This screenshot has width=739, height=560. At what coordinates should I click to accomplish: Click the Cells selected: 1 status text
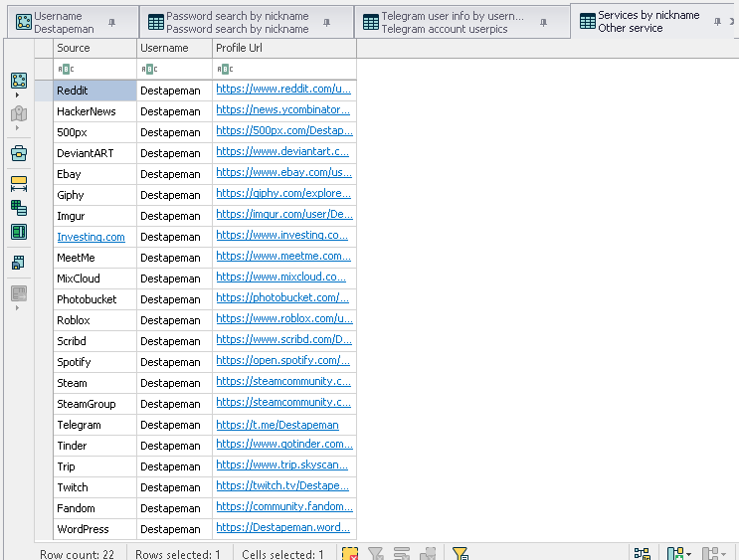tap(282, 554)
